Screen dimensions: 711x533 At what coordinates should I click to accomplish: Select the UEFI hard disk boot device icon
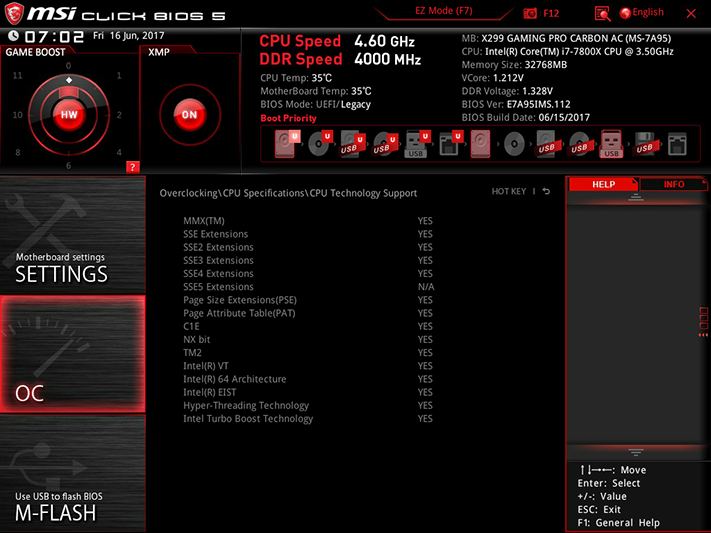[287, 144]
